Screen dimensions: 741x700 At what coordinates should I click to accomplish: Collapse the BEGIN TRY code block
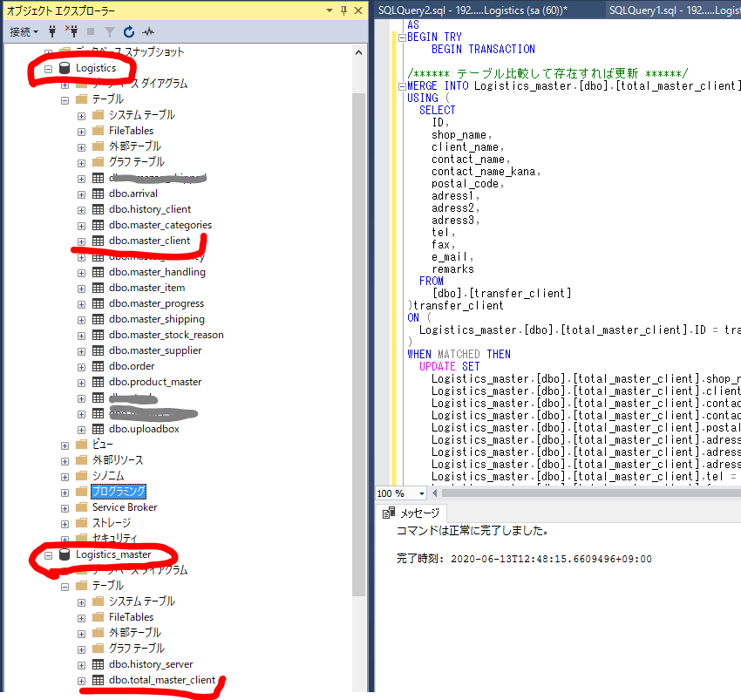coord(402,37)
